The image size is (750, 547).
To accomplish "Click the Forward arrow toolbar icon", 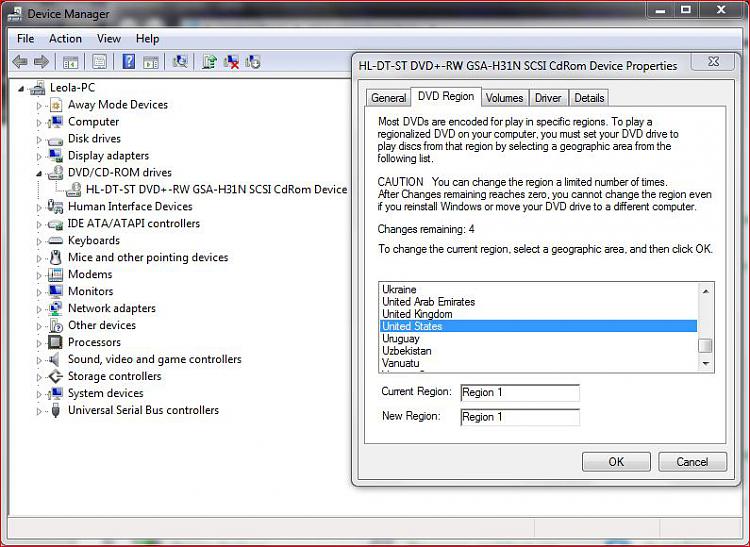I will point(42,62).
